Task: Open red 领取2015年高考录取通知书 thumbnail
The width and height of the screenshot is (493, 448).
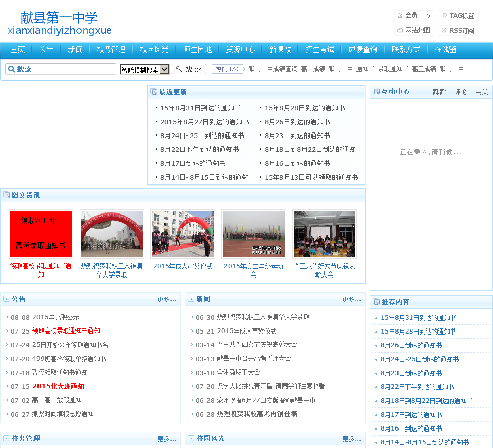Action: click(41, 234)
